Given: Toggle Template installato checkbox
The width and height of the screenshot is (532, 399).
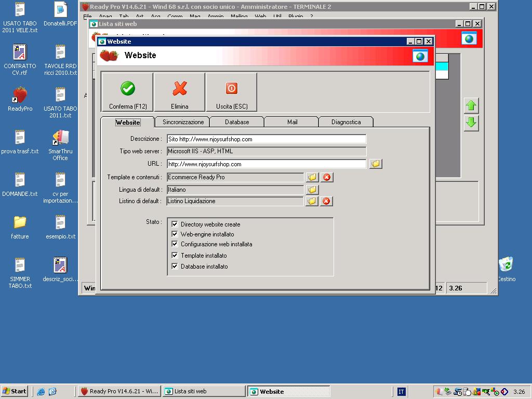Looking at the screenshot, I should click(x=175, y=255).
